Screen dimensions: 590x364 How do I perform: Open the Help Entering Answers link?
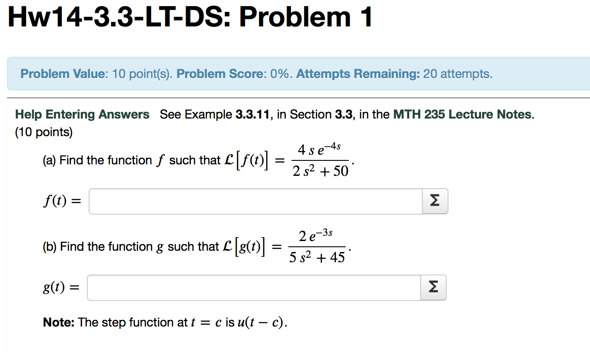82,114
